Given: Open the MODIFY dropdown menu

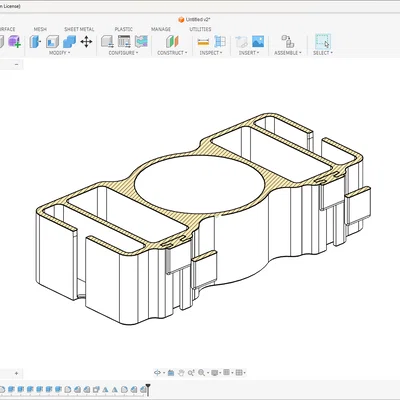Looking at the screenshot, I should coord(59,53).
